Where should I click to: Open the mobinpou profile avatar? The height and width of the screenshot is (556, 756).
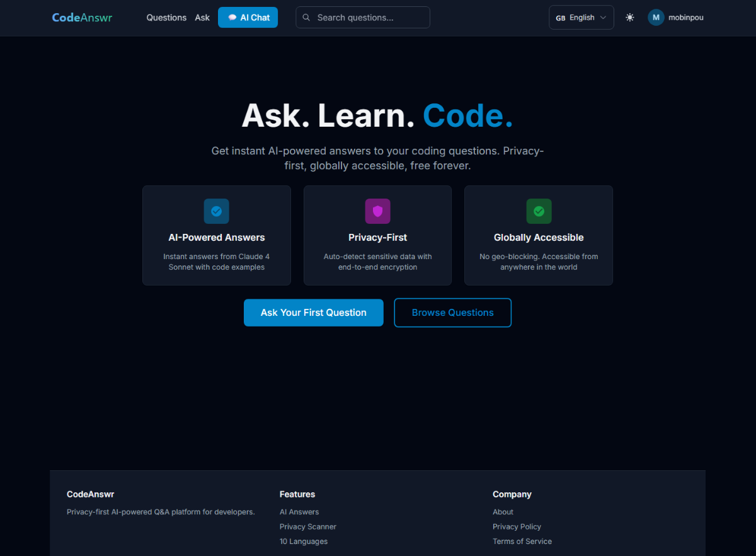tap(655, 17)
